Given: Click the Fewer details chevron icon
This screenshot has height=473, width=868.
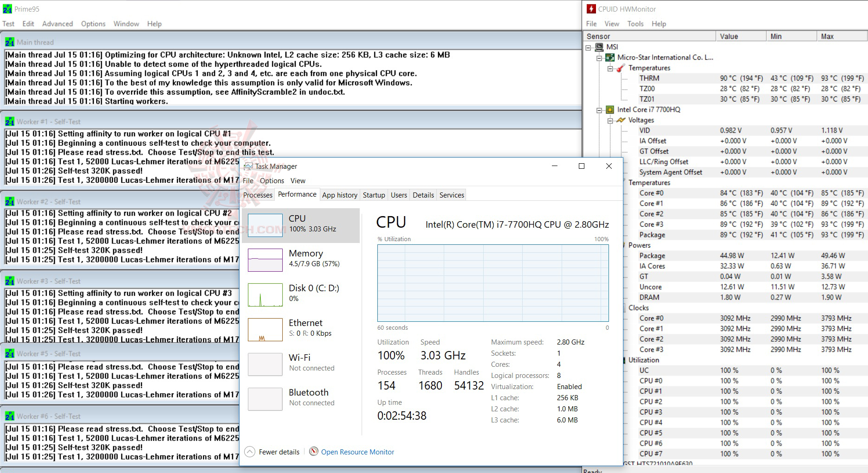Looking at the screenshot, I should click(x=250, y=452).
